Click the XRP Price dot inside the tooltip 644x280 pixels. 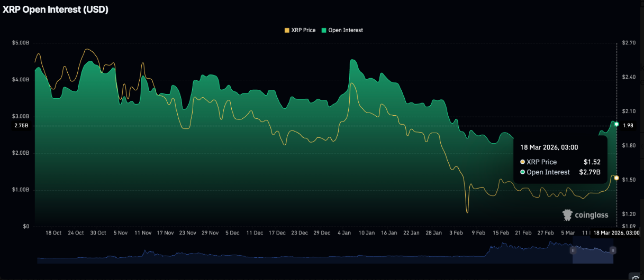(x=523, y=162)
